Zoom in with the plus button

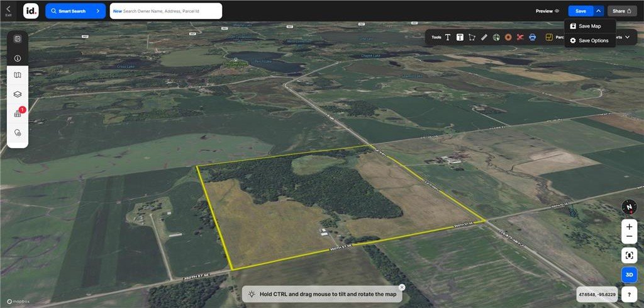(629, 225)
